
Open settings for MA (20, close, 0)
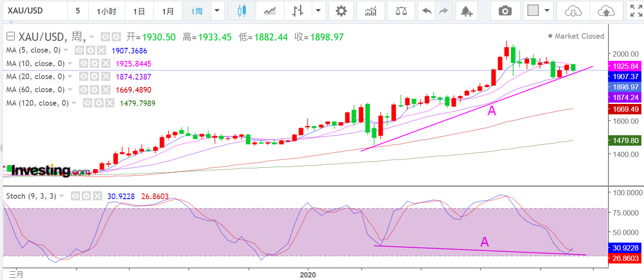click(x=94, y=77)
